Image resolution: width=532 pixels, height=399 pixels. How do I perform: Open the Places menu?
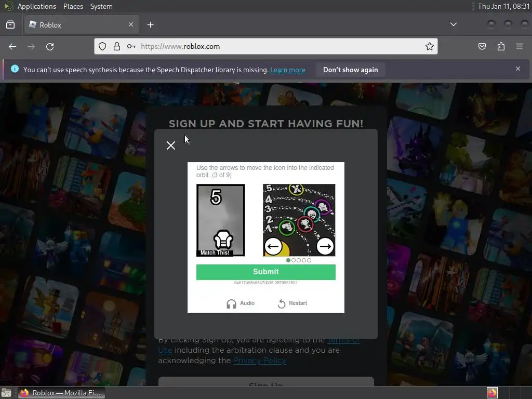73,6
